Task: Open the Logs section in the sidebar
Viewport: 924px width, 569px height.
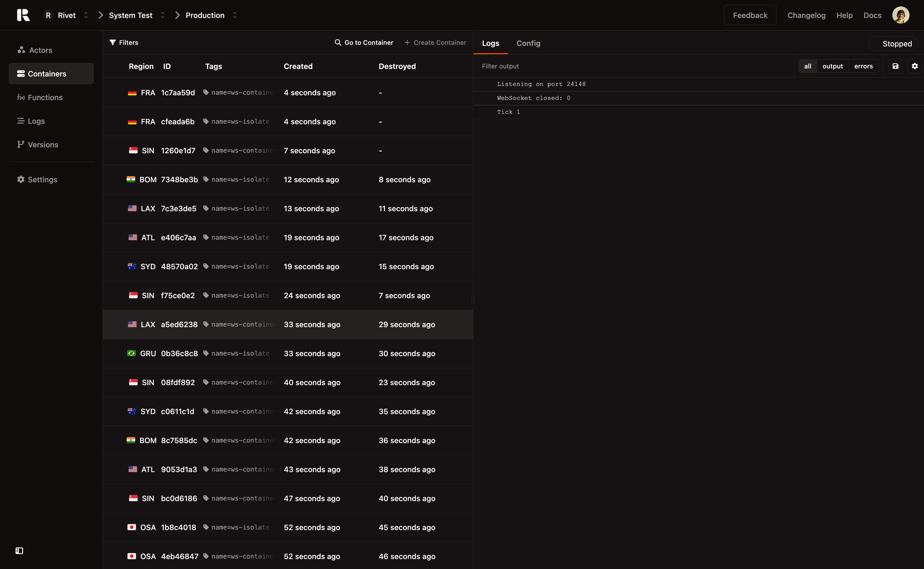Action: point(36,121)
